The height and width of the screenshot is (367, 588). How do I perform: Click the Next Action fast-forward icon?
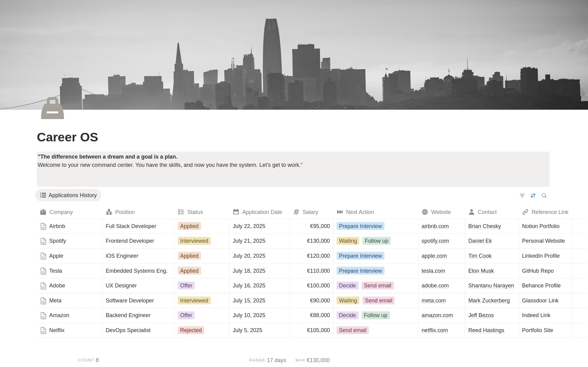(x=340, y=212)
